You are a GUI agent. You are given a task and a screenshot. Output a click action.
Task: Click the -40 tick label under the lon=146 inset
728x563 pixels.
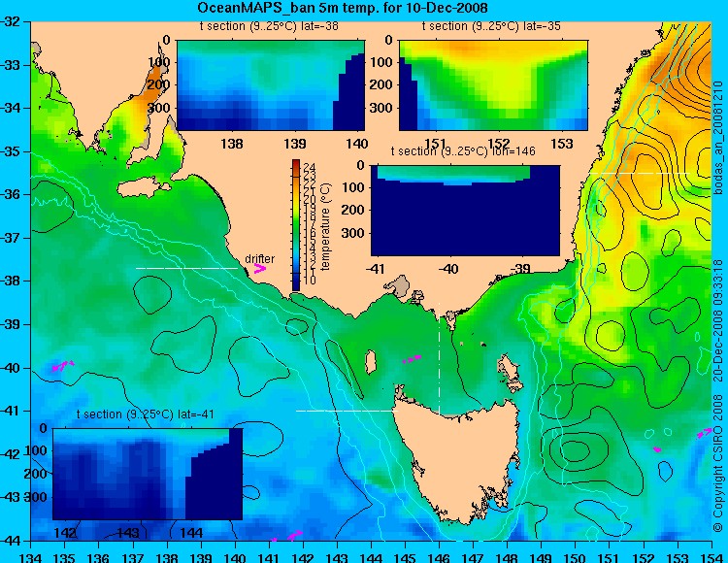[448, 268]
